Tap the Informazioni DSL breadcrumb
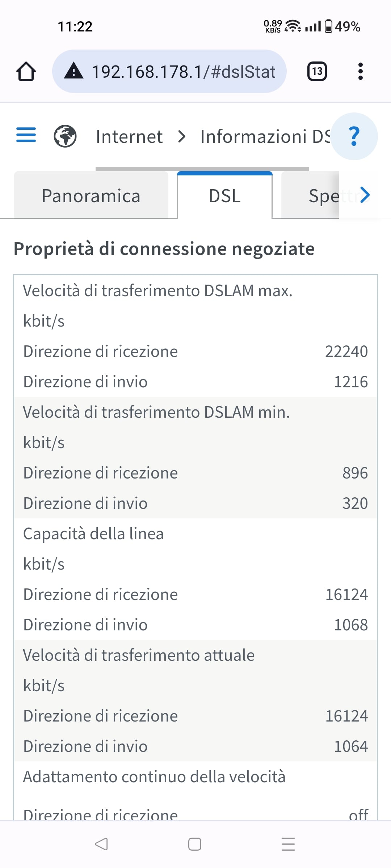391x868 pixels. point(265,137)
